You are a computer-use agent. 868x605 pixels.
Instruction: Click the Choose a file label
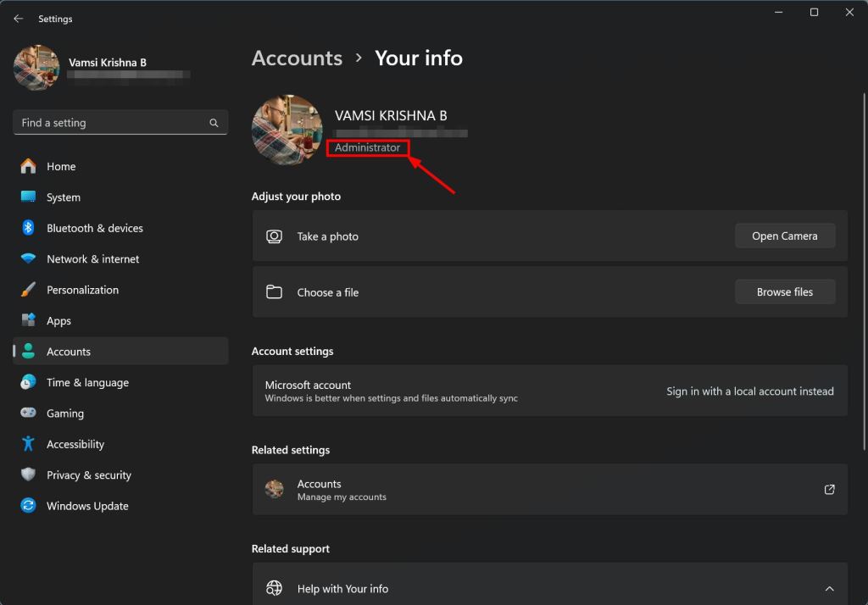tap(328, 292)
